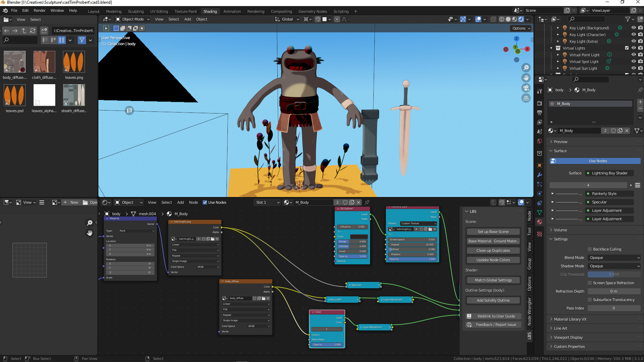This screenshot has width=644, height=362.
Task: Open the Blend Mode dropdown
Action: pos(614,258)
